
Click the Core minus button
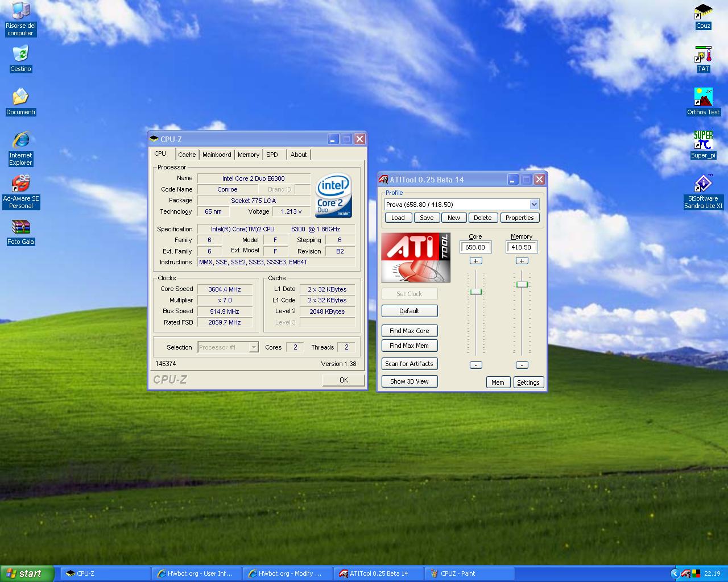pyautogui.click(x=476, y=365)
